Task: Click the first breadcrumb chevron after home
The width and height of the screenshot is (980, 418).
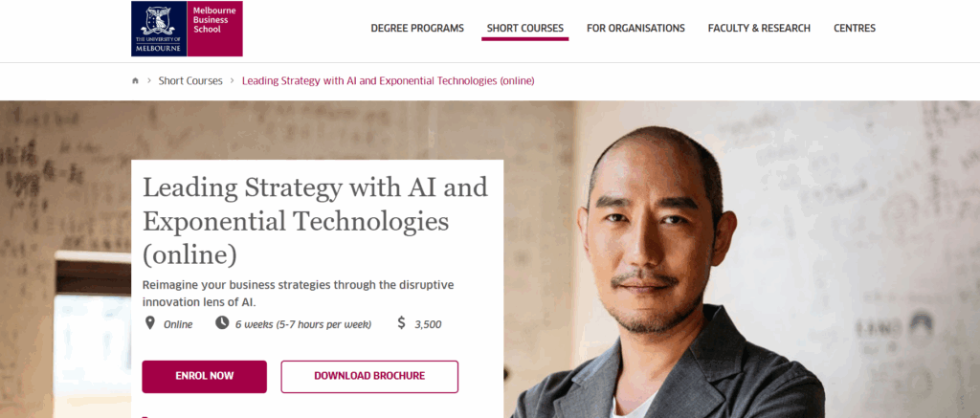Action: click(149, 80)
